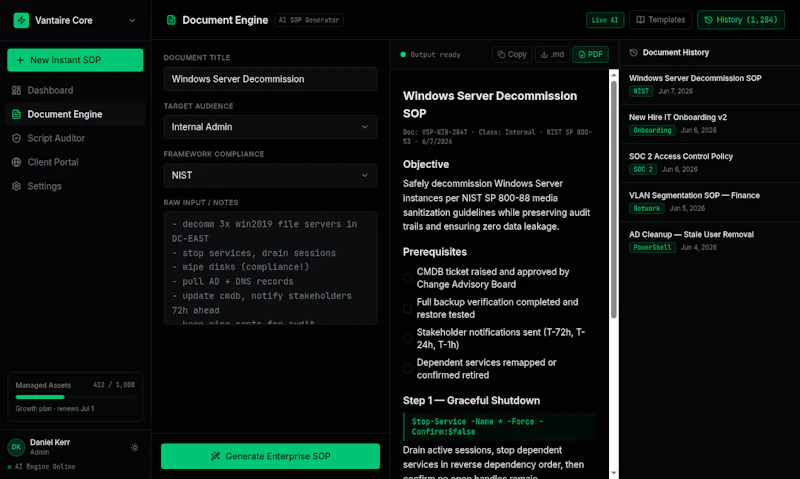This screenshot has width=800, height=479.
Task: Click the Script Auditor shield icon
Action: [16, 138]
